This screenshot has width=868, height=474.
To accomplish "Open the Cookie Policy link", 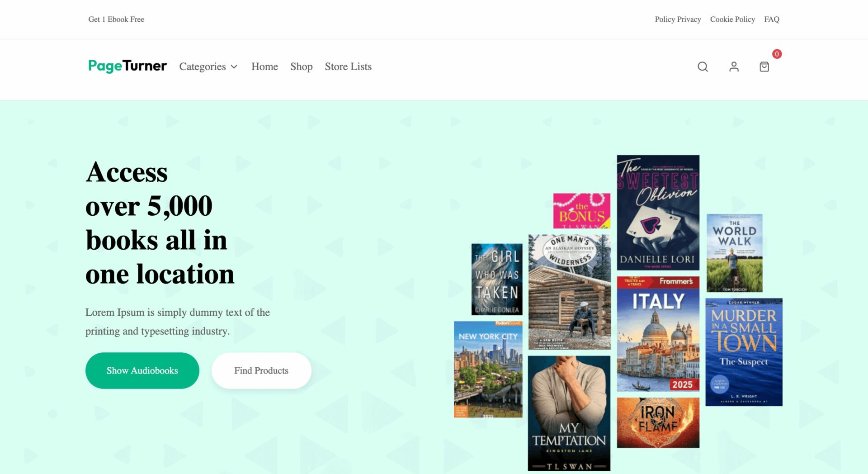I will 732,19.
